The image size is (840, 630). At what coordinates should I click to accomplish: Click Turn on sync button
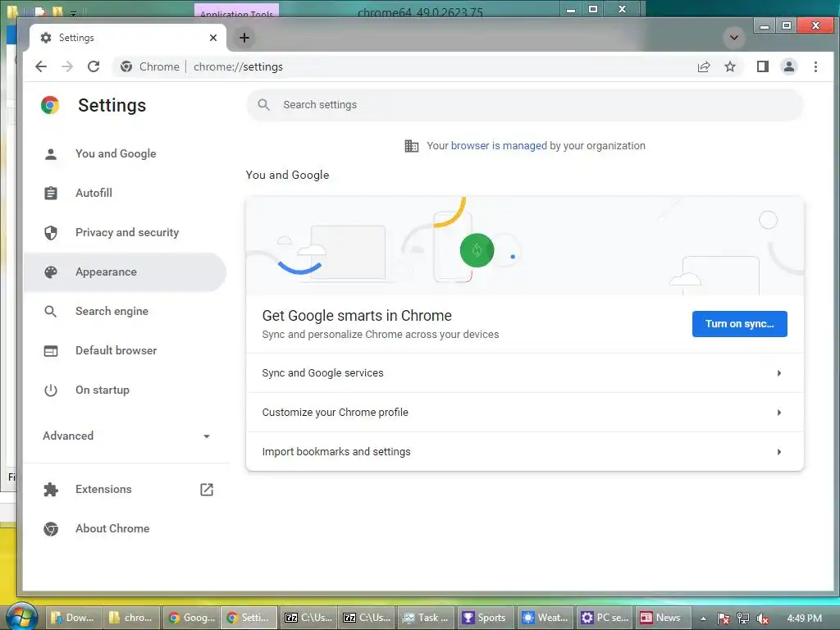click(x=739, y=323)
